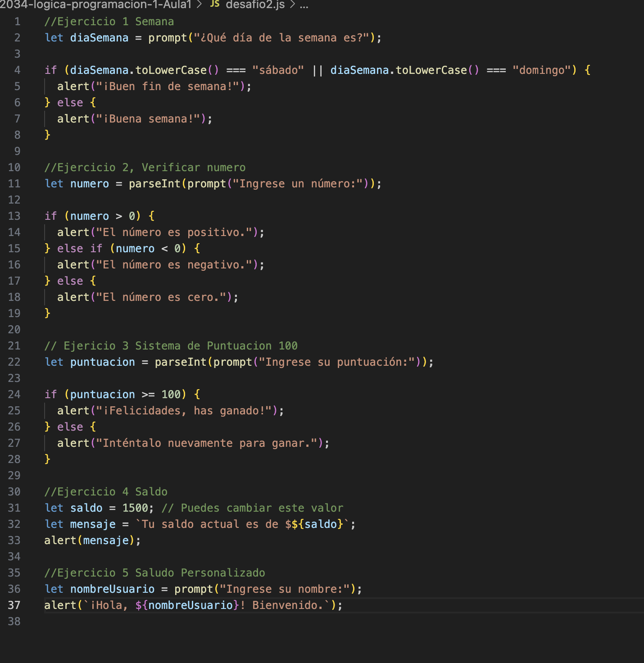
Task: Click the comment '//Ejercicio 1 Semana'
Action: coord(109,22)
